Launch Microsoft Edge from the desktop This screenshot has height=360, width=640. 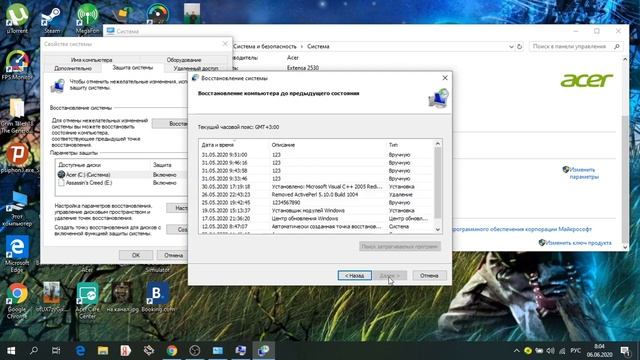(x=17, y=253)
